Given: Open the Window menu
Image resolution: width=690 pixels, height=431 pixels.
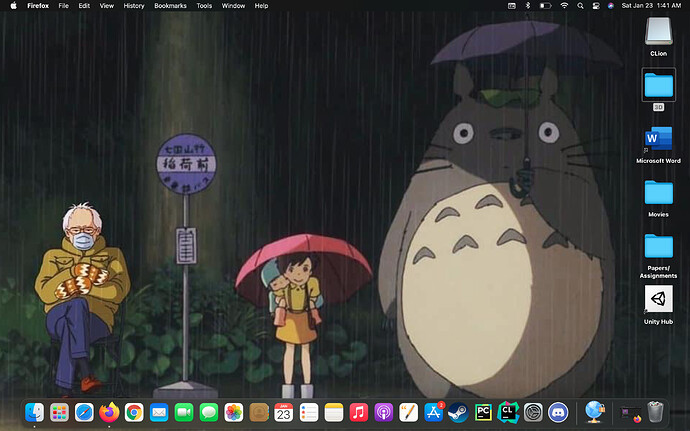Looking at the screenshot, I should (233, 6).
